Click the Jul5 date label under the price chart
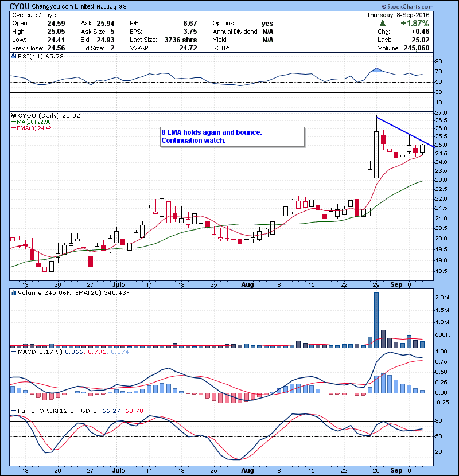This screenshot has height=476, width=459. coord(118,285)
